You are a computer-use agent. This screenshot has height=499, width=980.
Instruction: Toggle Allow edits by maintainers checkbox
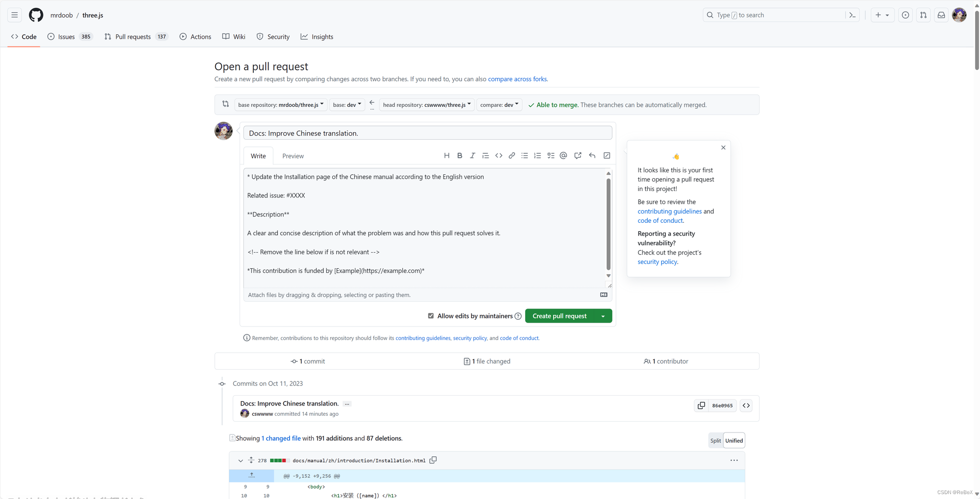click(431, 316)
